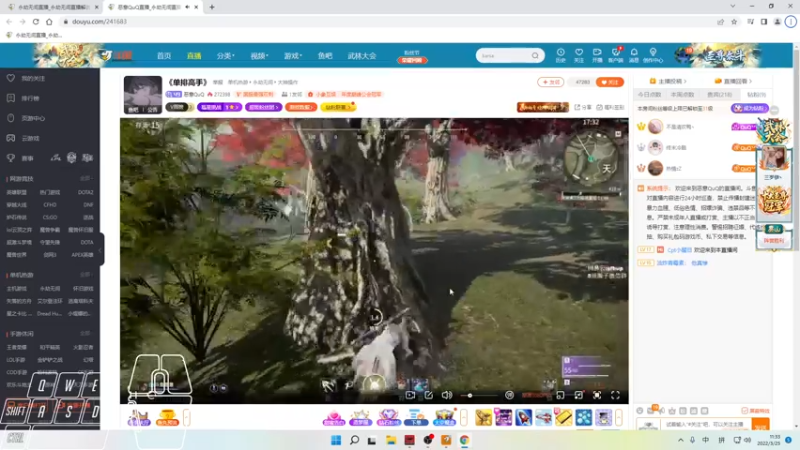Toggle player fullscreen icon

[x=615, y=395]
